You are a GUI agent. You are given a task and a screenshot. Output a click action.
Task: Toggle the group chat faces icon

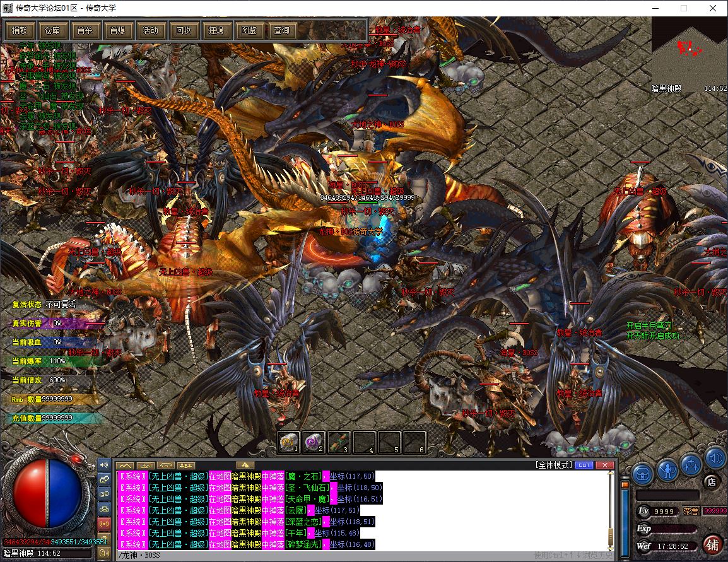click(104, 479)
